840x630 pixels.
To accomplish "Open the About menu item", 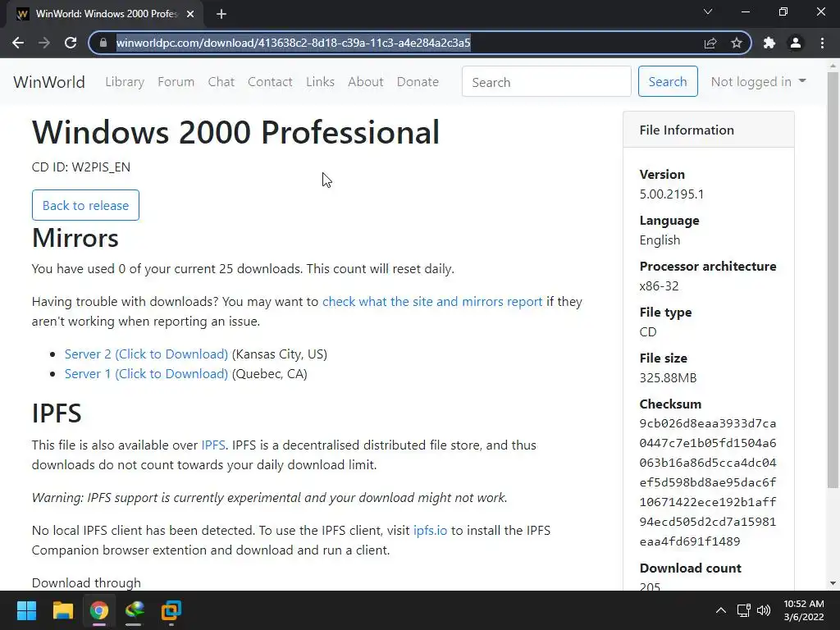I will (365, 82).
